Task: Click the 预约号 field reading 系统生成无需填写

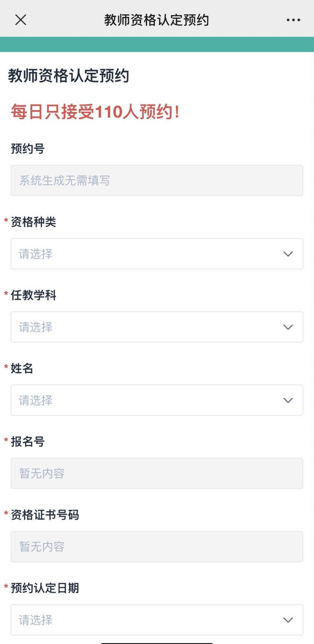Action: coord(157,181)
